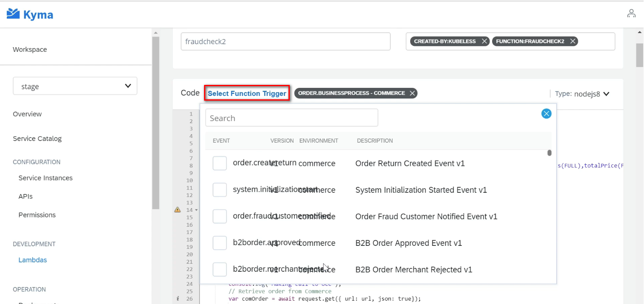
Task: Open Service Catalog in sidebar
Action: (37, 138)
